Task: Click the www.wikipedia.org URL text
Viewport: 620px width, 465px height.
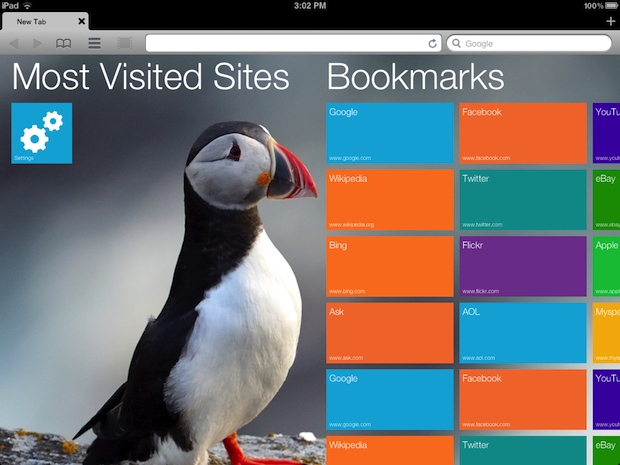Action: pos(351,225)
